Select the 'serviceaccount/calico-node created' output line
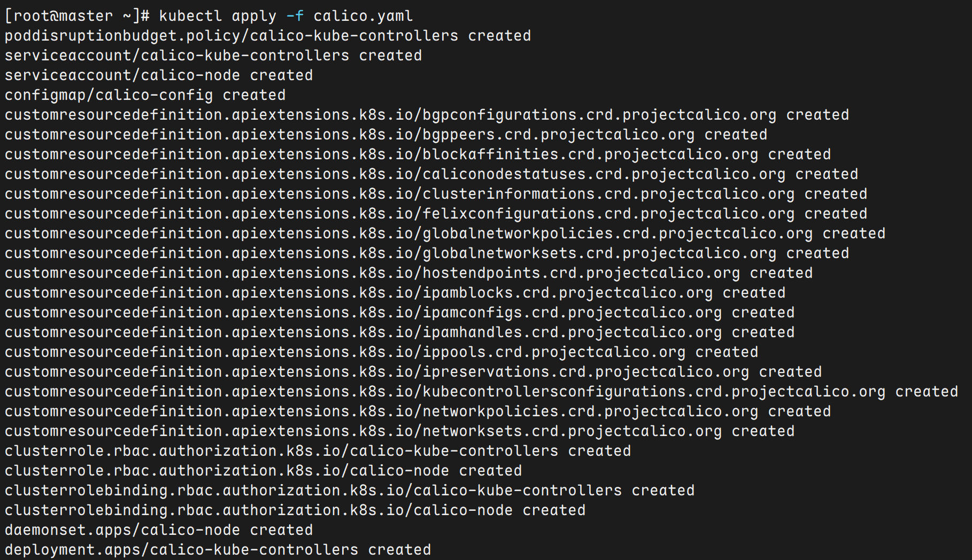The image size is (972, 560). [159, 75]
